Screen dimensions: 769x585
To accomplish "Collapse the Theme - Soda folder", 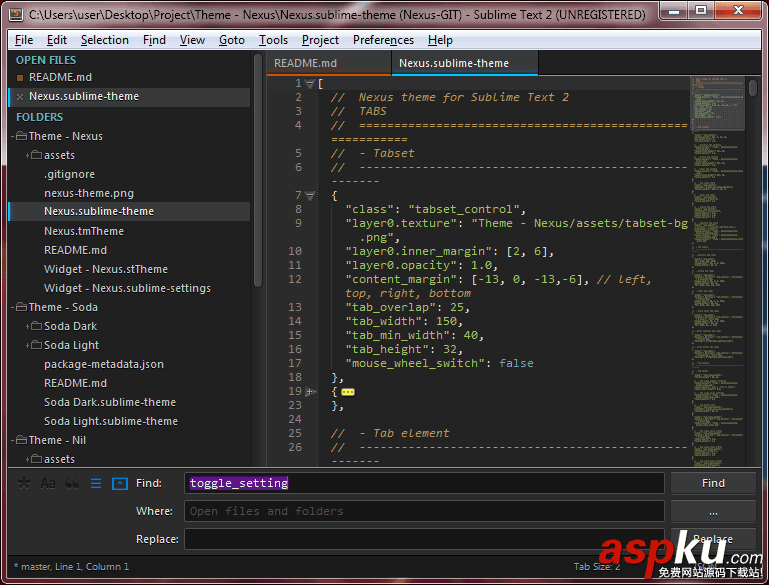I will click(x=13, y=307).
